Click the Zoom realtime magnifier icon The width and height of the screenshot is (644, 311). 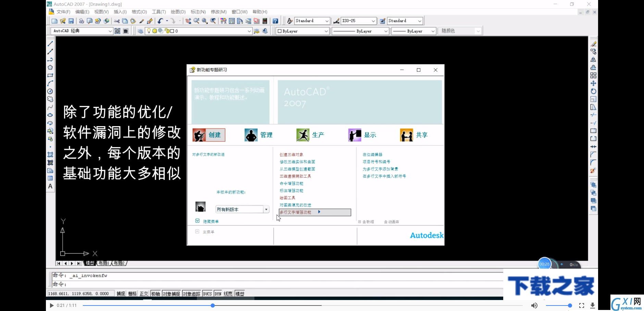(x=197, y=21)
